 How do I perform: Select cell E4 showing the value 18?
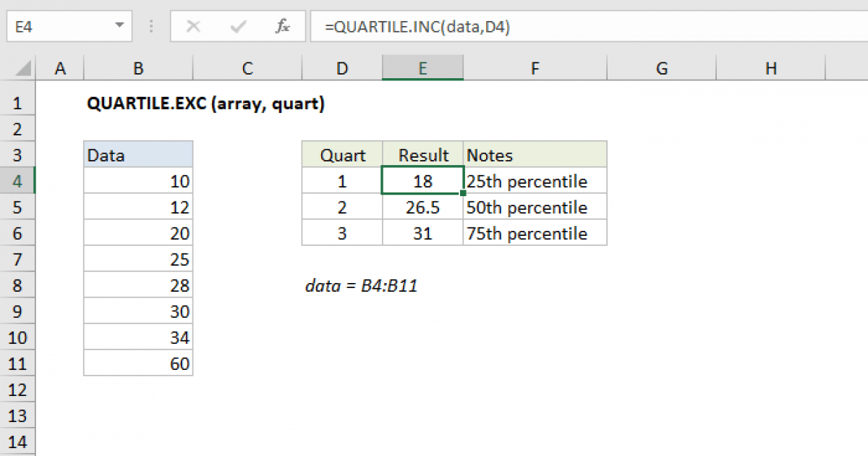(422, 181)
